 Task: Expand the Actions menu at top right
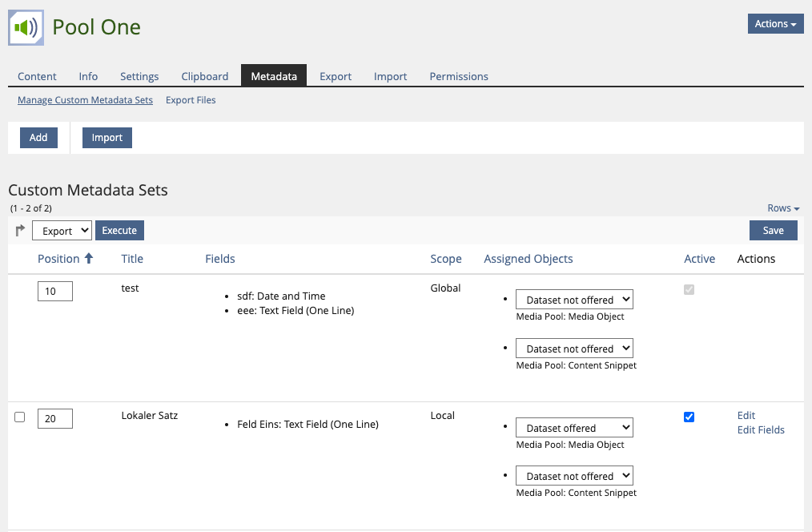tap(775, 24)
